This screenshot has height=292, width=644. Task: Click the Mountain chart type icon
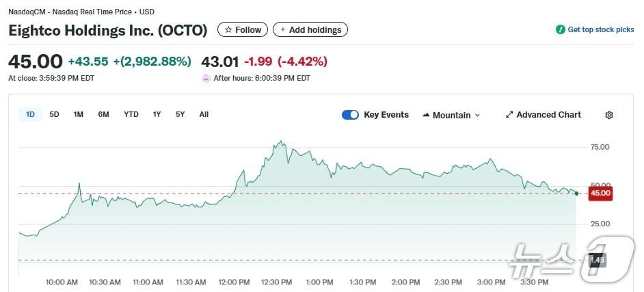coord(426,115)
